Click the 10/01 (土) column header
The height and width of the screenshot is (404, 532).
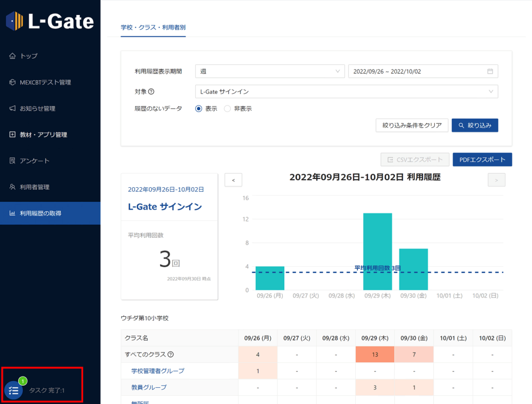(453, 338)
